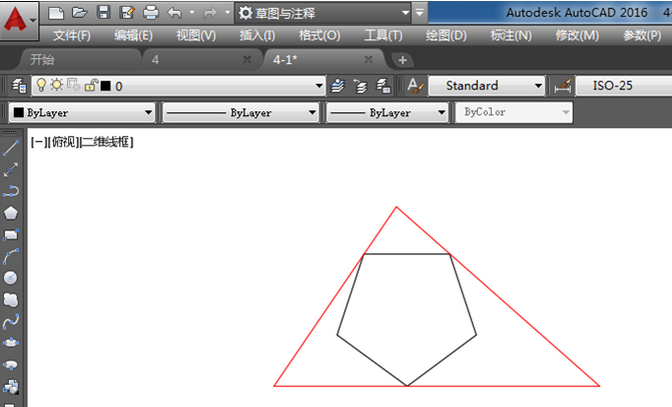Screen dimensions: 672x407
Task: Open the Dimension Style manager icon
Action: [x=562, y=86]
